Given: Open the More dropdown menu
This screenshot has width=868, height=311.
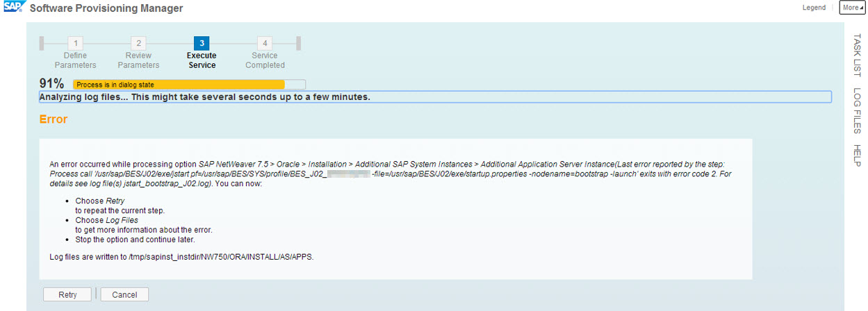Looking at the screenshot, I should (853, 8).
